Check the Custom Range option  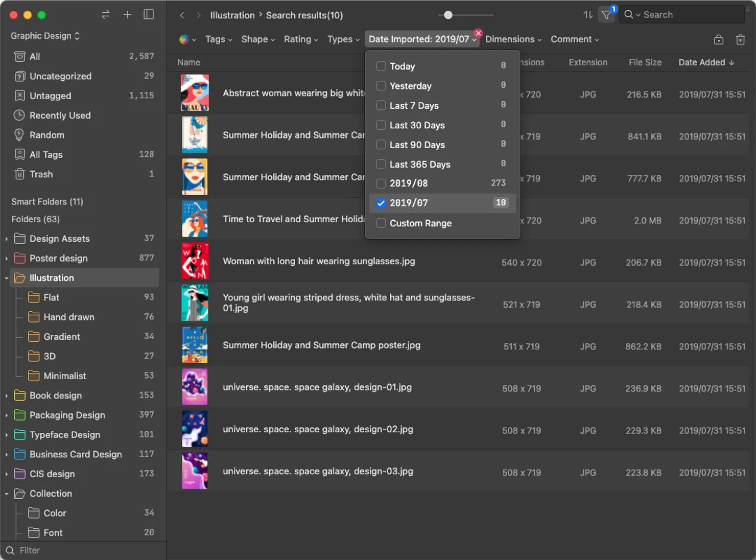381,223
